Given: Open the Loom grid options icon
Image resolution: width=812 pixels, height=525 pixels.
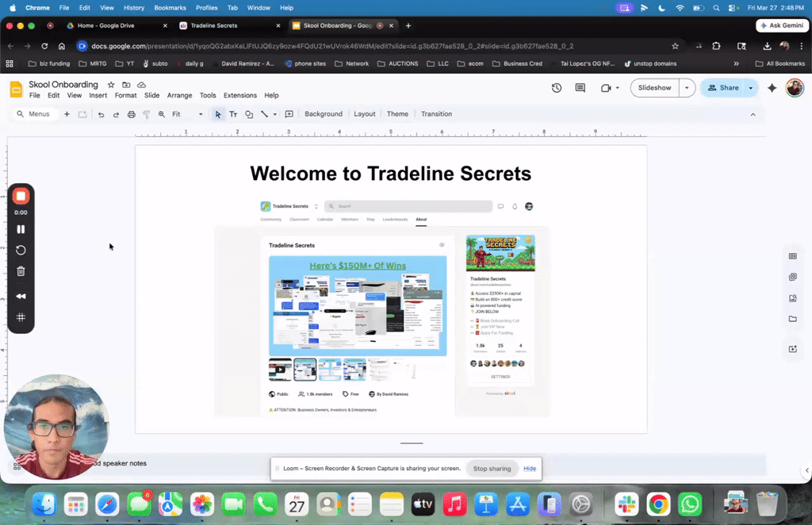Looking at the screenshot, I should [21, 317].
